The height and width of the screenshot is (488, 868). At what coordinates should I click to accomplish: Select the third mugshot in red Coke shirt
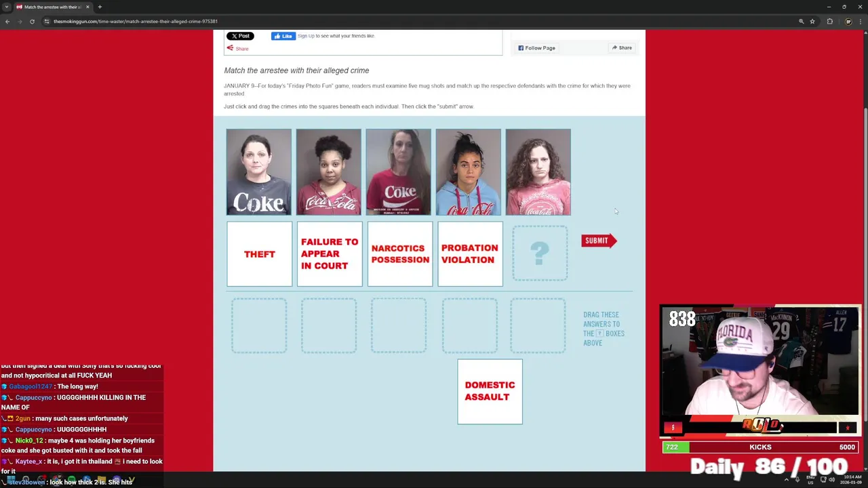(x=399, y=172)
